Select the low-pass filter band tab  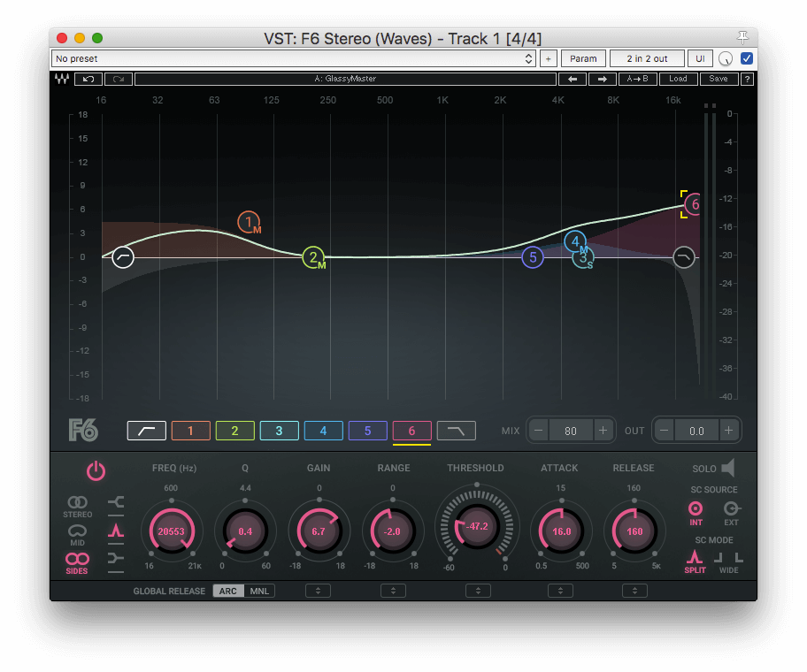point(457,431)
